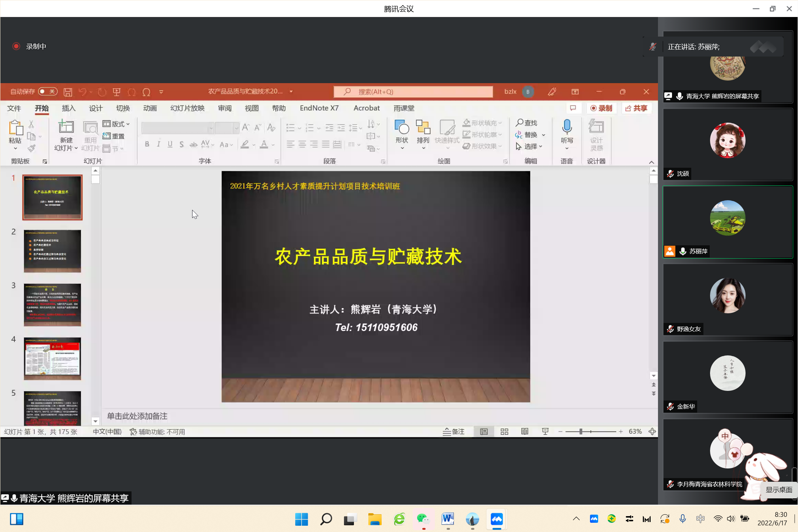Click the Save icon in PowerPoint title bar
This screenshot has height=532, width=798.
[x=68, y=92]
